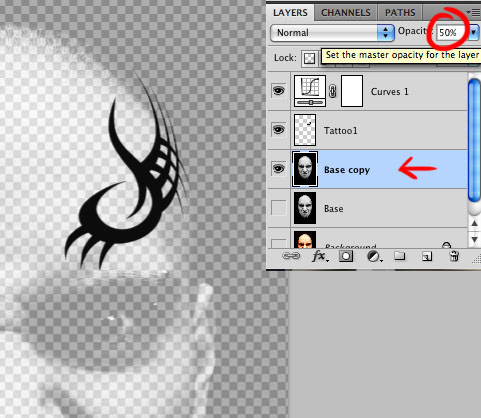Click the link layers icon
The width and height of the screenshot is (481, 418).
click(x=291, y=256)
